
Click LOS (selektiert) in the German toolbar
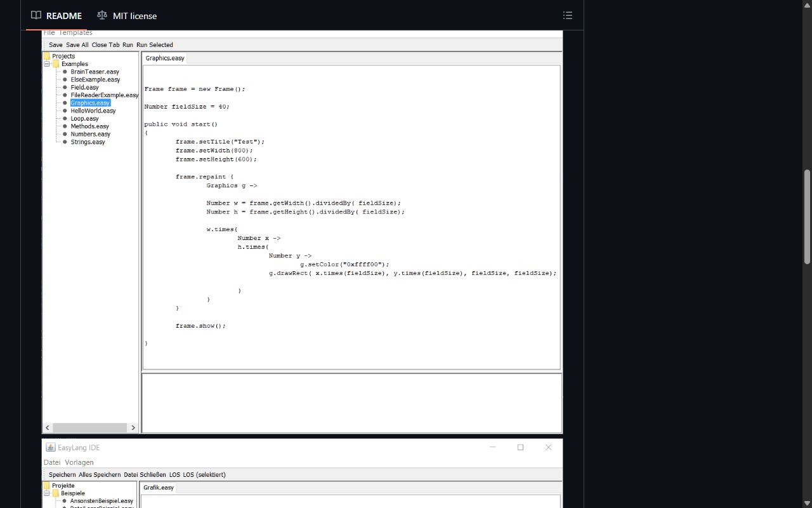(x=204, y=474)
